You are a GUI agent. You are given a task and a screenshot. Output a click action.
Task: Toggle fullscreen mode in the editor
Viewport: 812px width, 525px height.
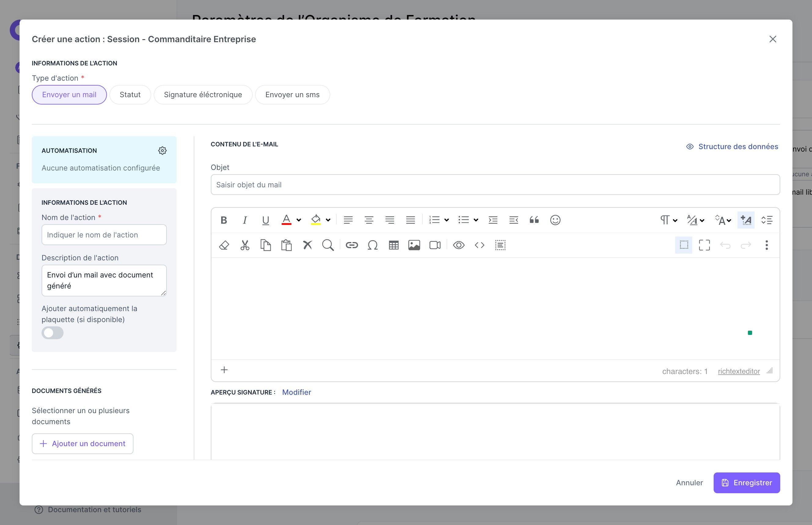(704, 245)
